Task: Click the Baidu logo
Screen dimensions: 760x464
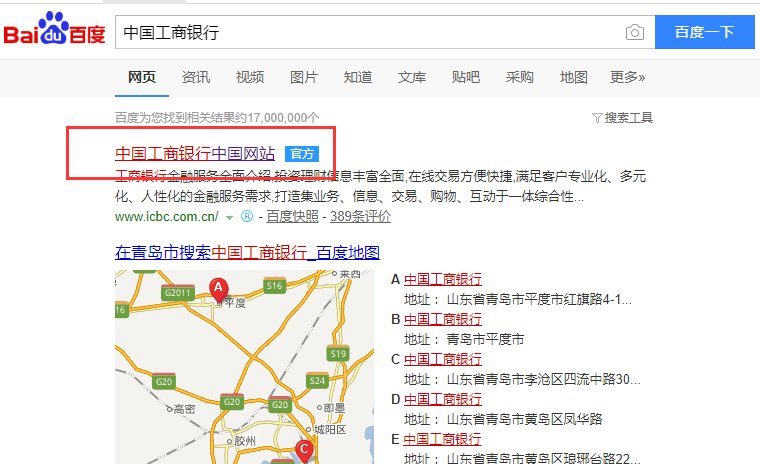Action: tap(54, 29)
